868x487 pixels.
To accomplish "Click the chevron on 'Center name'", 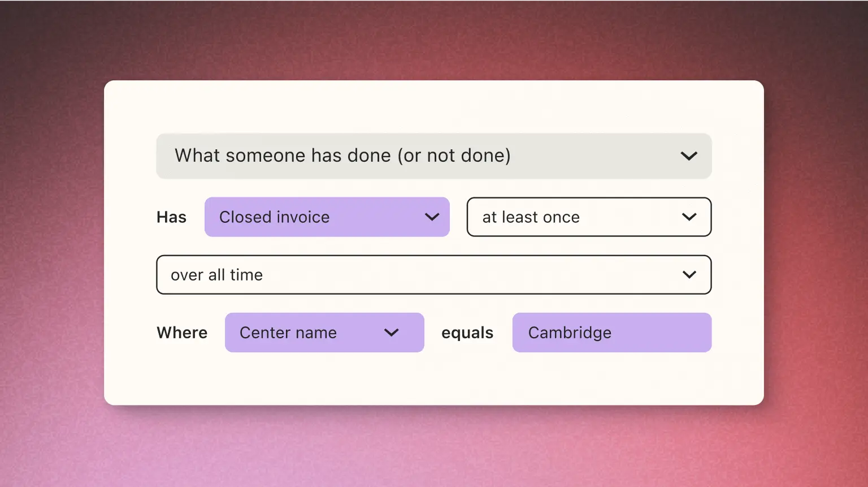I will click(392, 333).
